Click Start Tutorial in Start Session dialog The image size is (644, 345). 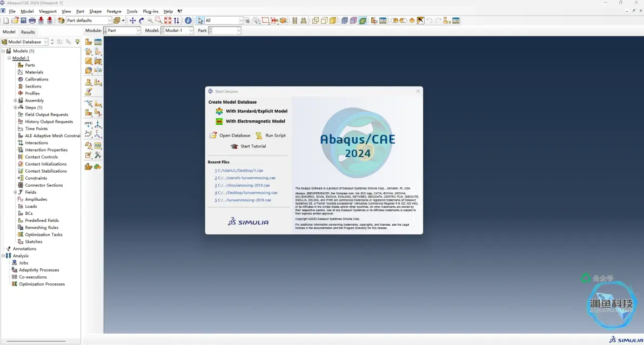pos(253,146)
